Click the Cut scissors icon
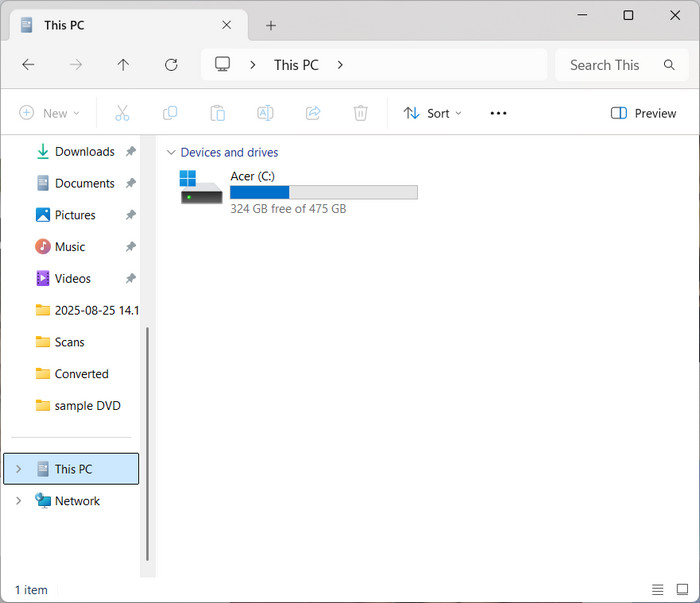700x603 pixels. [x=122, y=113]
